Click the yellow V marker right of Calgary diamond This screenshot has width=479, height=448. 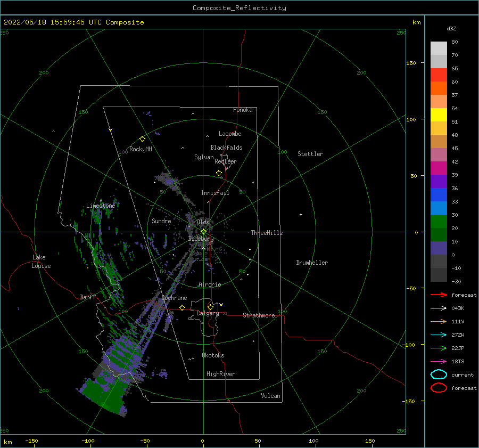pyautogui.click(x=221, y=305)
